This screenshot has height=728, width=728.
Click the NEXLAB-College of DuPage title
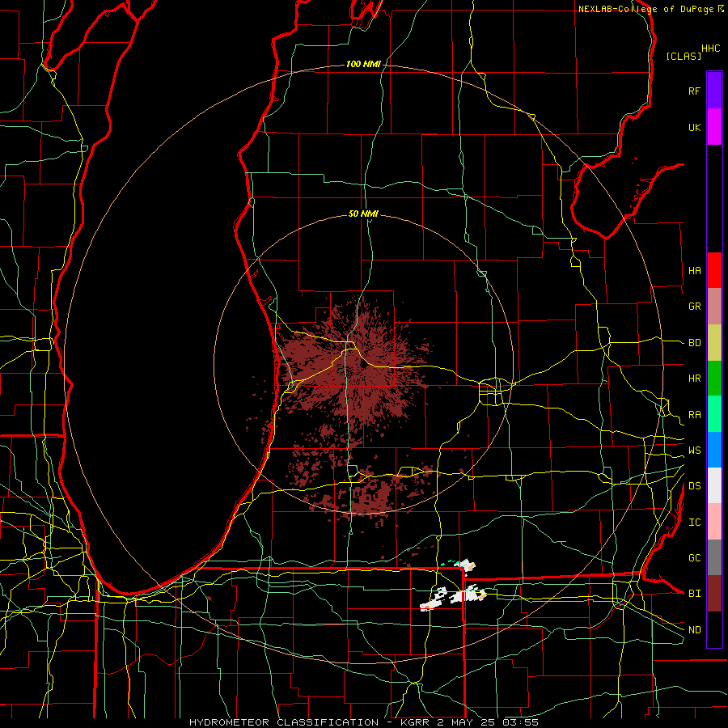tap(645, 9)
